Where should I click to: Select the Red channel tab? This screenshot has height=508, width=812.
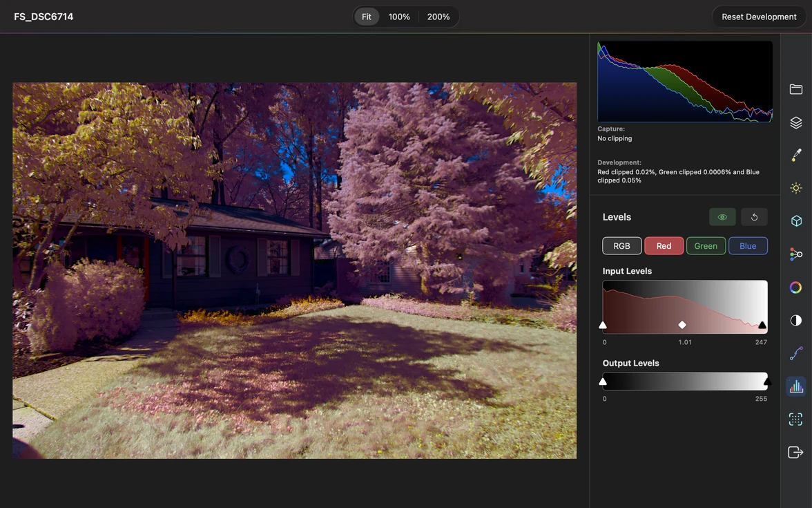coord(664,246)
